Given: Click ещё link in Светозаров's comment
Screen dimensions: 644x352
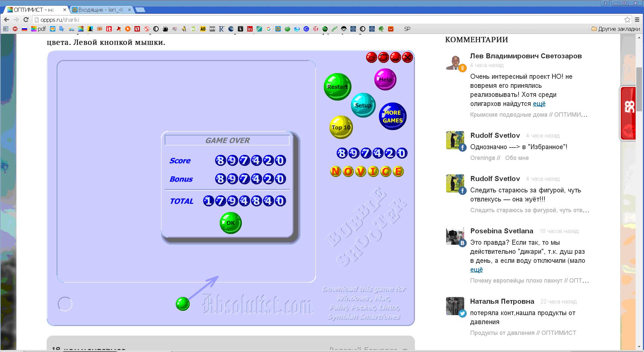Looking at the screenshot, I should (x=539, y=104).
